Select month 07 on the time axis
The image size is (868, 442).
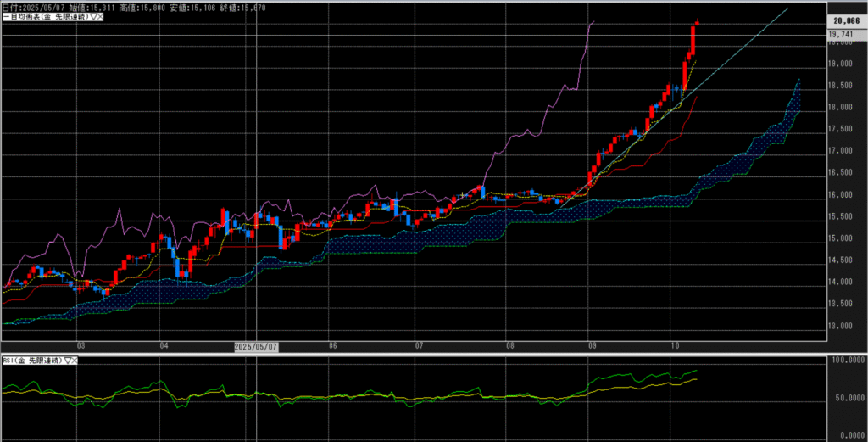click(x=420, y=346)
